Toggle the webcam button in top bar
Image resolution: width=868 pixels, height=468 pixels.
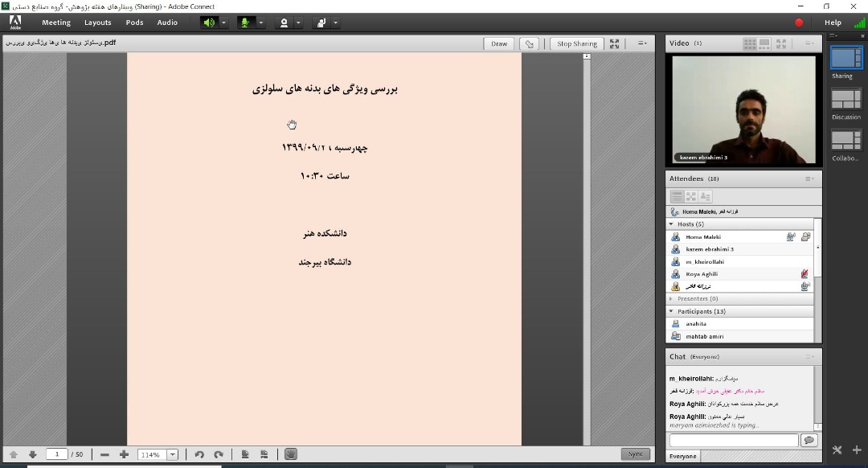284,23
